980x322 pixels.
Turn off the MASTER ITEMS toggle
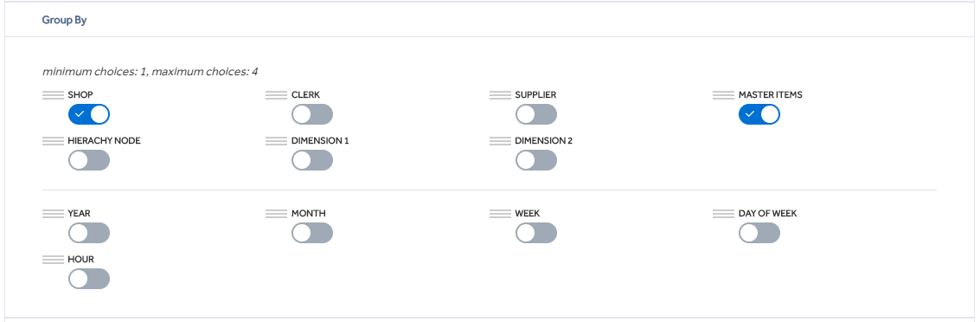[x=759, y=114]
